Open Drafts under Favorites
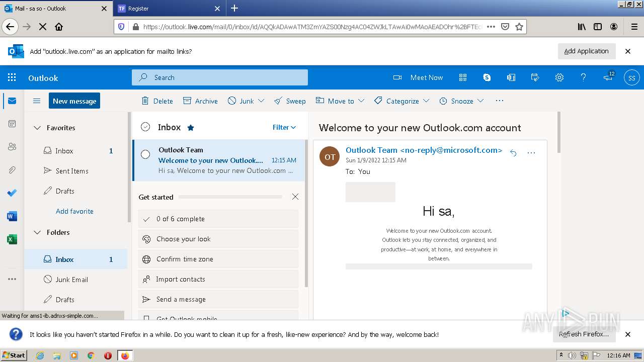The width and height of the screenshot is (644, 362). pos(76,191)
